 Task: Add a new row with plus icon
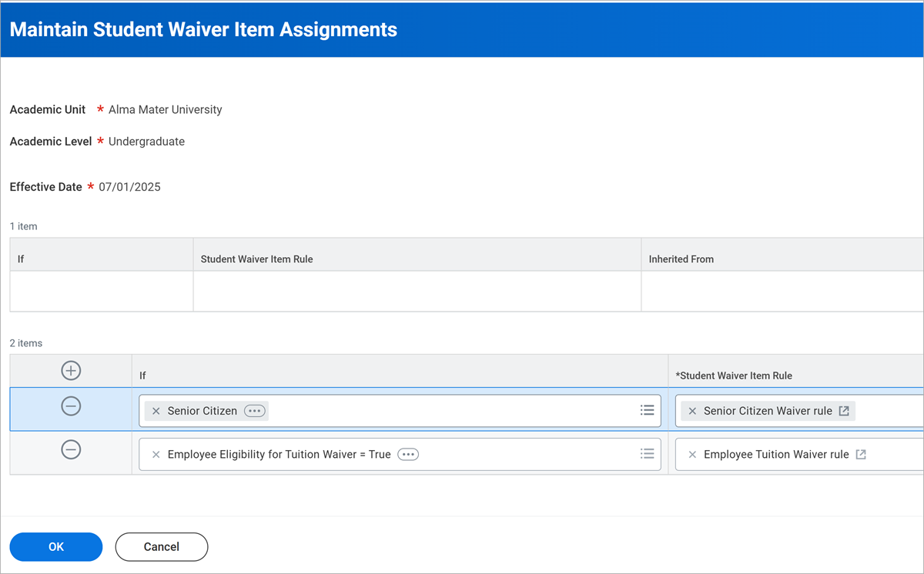coord(71,371)
